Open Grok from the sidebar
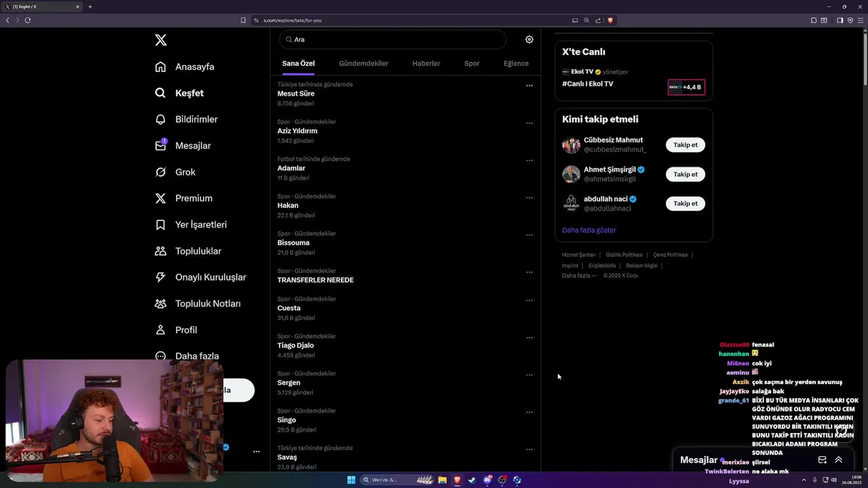 coord(175,172)
